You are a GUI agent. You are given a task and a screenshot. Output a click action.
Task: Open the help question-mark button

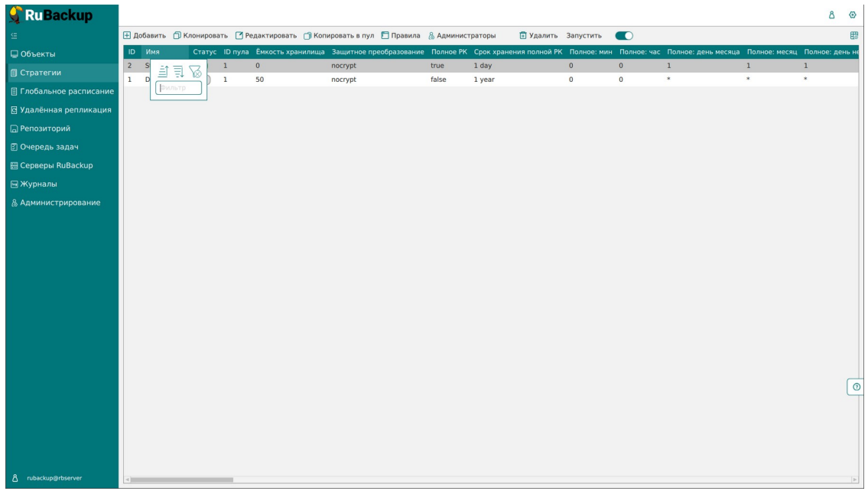[856, 387]
